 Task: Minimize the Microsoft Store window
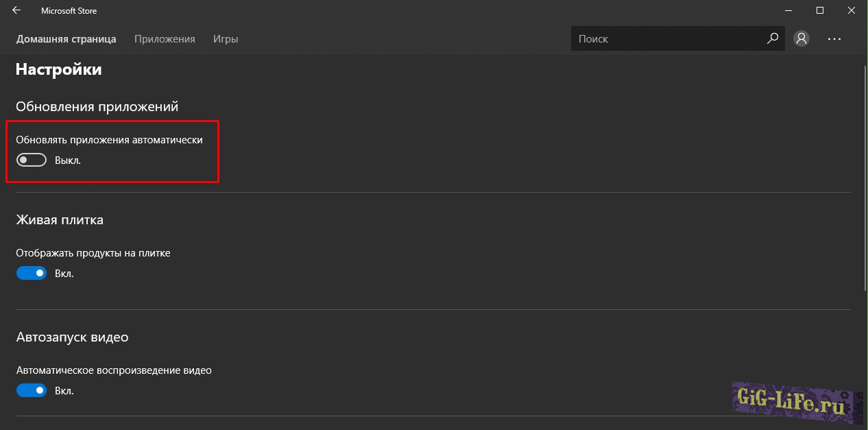[788, 11]
